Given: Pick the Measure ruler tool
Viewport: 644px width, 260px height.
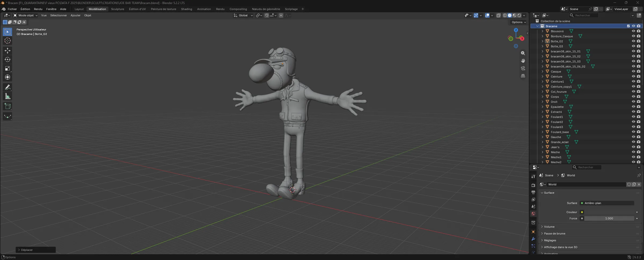Looking at the screenshot, I should click(x=8, y=96).
